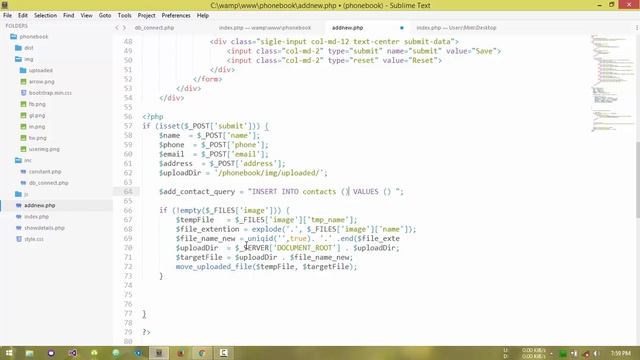Click line number 57 in the gutter
Viewport: 640px width, 360px height.
[128, 126]
